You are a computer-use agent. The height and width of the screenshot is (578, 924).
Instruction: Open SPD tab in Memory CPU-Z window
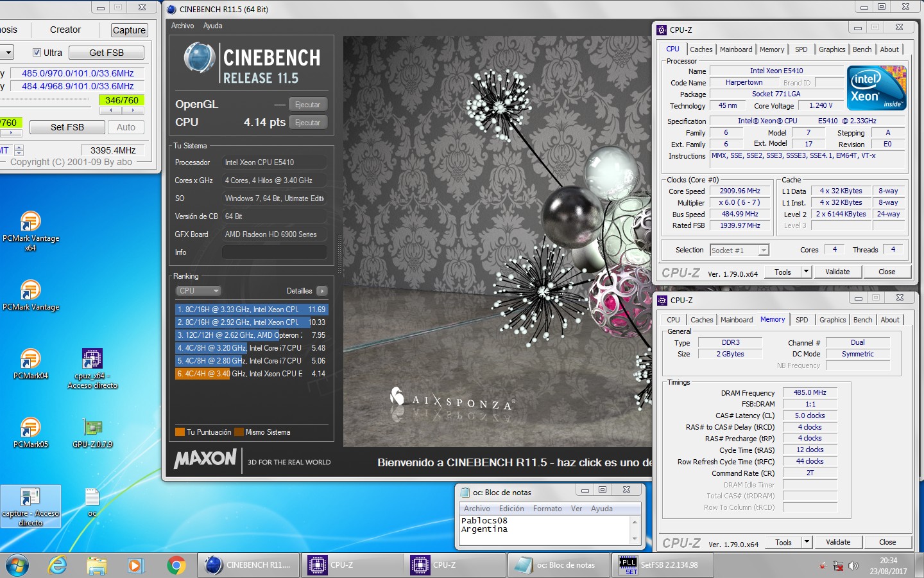(802, 320)
